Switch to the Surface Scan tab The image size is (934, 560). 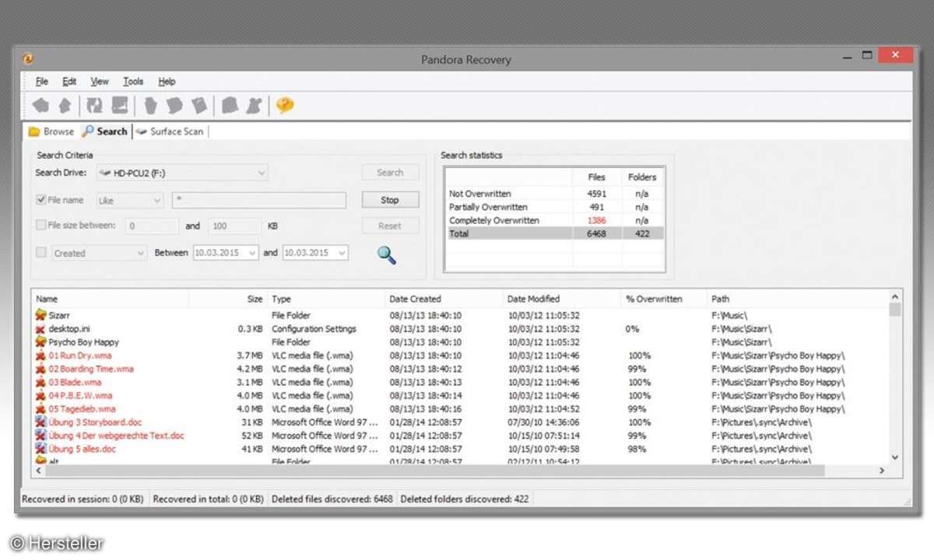tap(170, 131)
